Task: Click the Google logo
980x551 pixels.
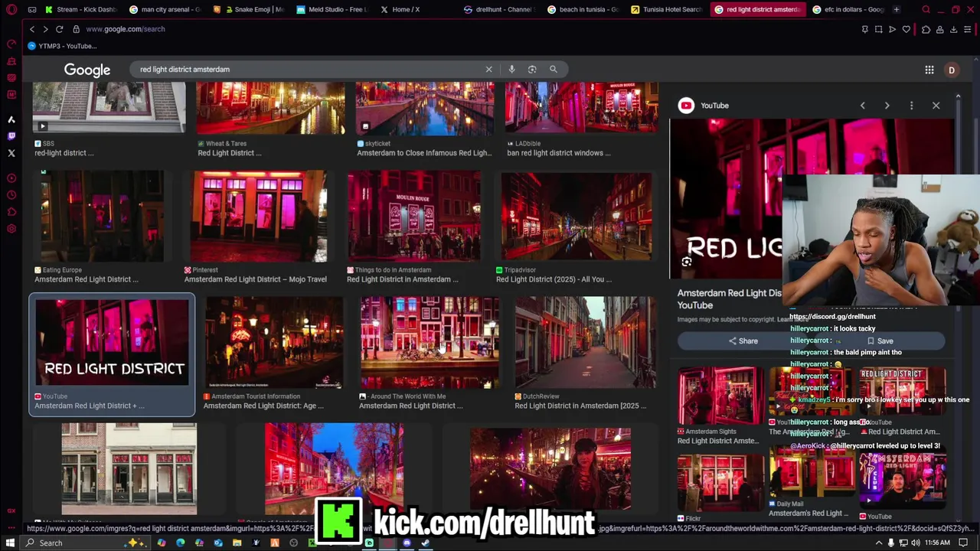Action: click(x=87, y=70)
